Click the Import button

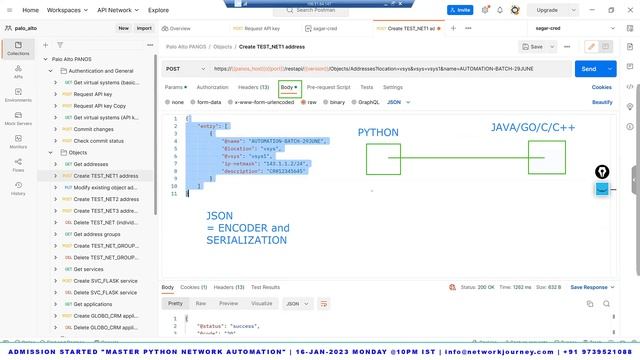[144, 28]
